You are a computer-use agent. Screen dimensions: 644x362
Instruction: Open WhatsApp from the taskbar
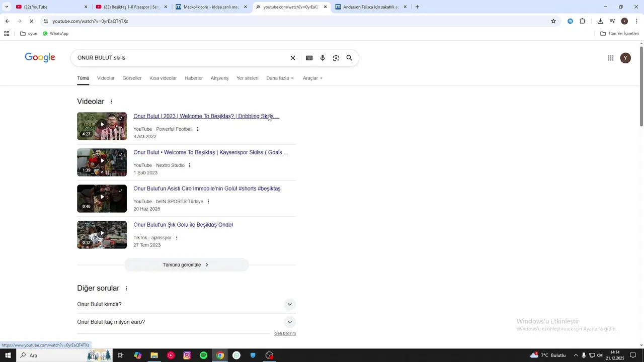(236, 355)
